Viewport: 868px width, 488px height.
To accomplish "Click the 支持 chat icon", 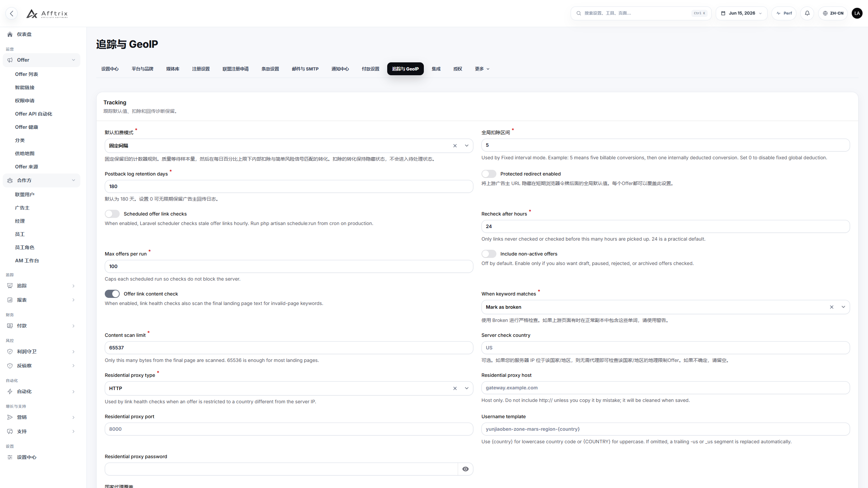I will coord(10,431).
